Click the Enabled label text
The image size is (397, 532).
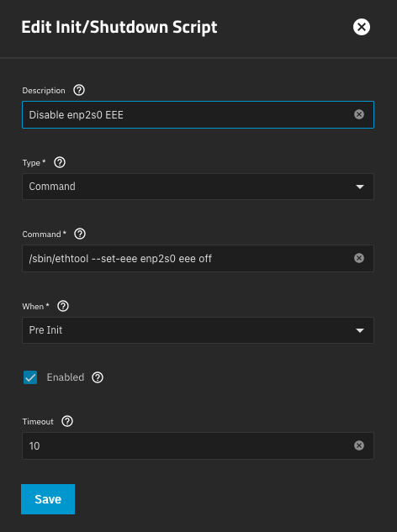coord(66,377)
